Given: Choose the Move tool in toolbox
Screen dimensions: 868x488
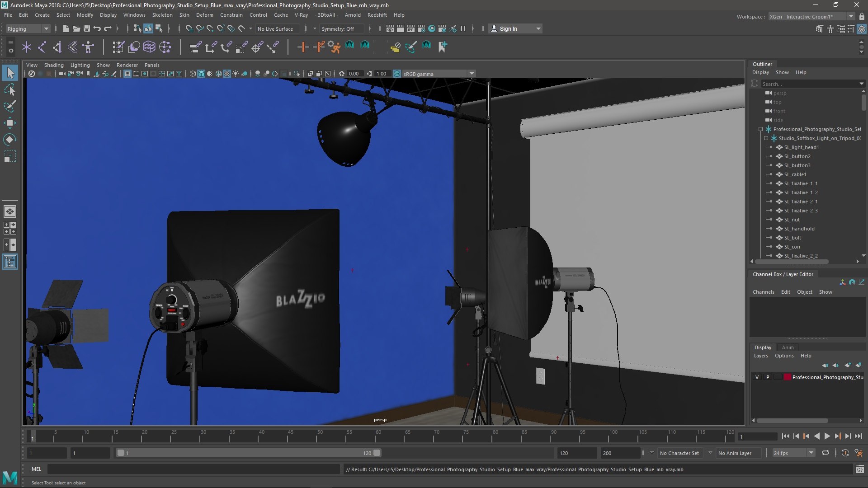Looking at the screenshot, I should tap(10, 123).
